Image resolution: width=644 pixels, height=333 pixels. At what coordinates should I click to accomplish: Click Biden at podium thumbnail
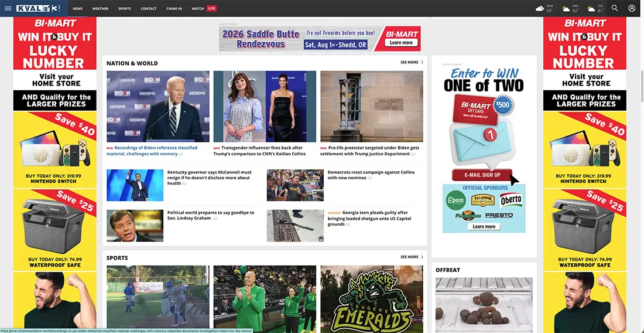[157, 107]
